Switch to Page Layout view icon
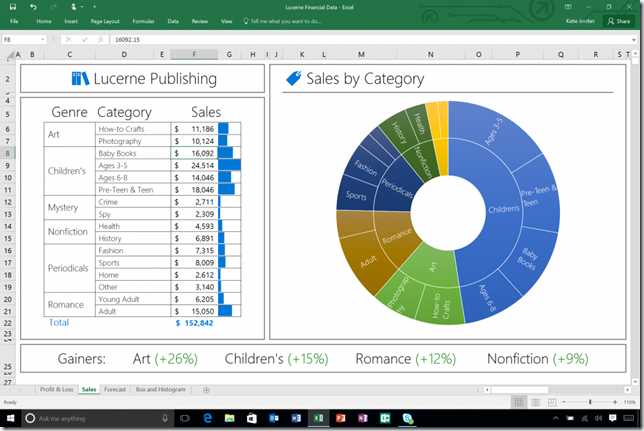The height and width of the screenshot is (431, 644). click(x=536, y=402)
